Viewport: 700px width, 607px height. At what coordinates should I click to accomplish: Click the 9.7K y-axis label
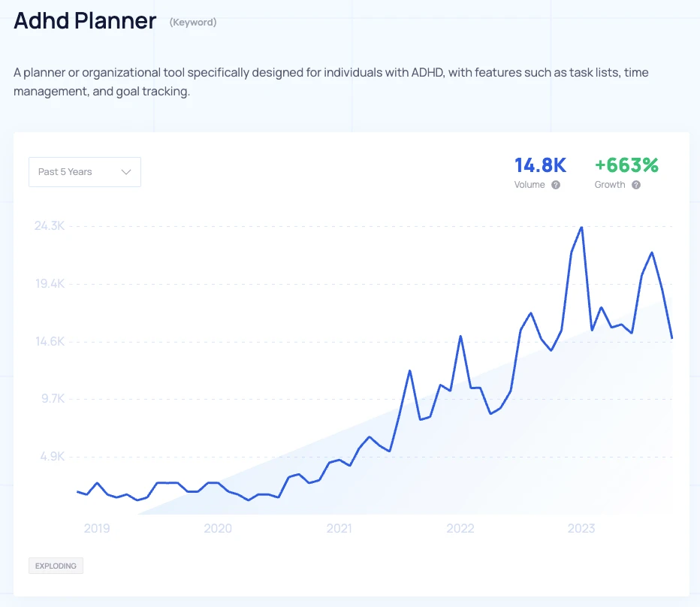pyautogui.click(x=51, y=399)
